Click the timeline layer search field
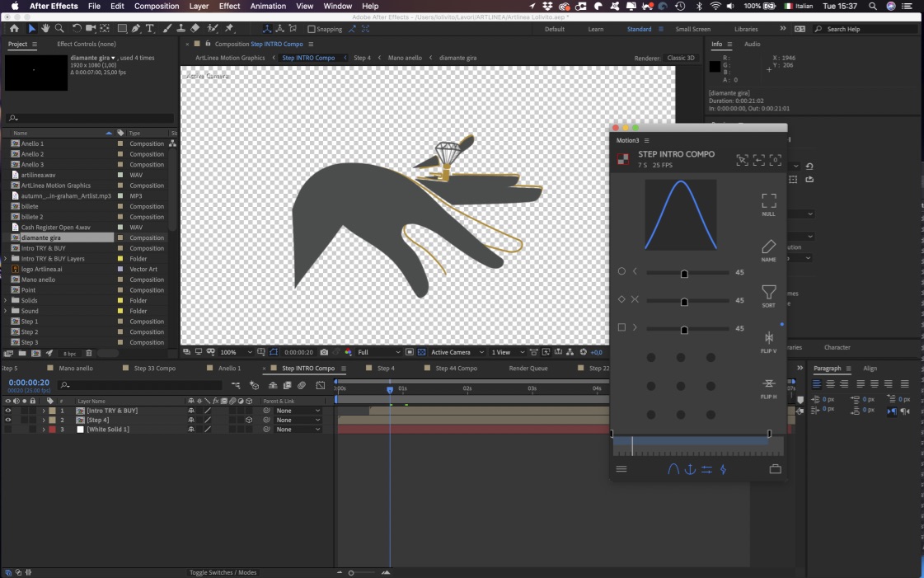 [140, 385]
